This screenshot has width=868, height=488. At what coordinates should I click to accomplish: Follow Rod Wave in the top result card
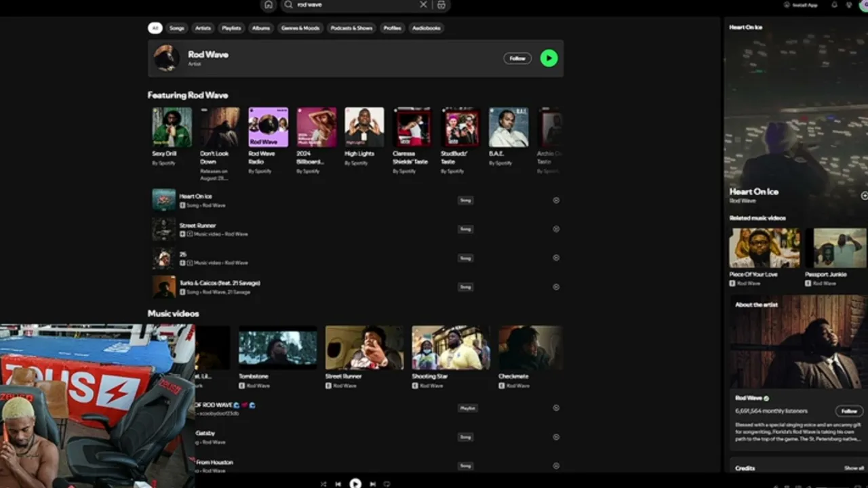pos(517,58)
